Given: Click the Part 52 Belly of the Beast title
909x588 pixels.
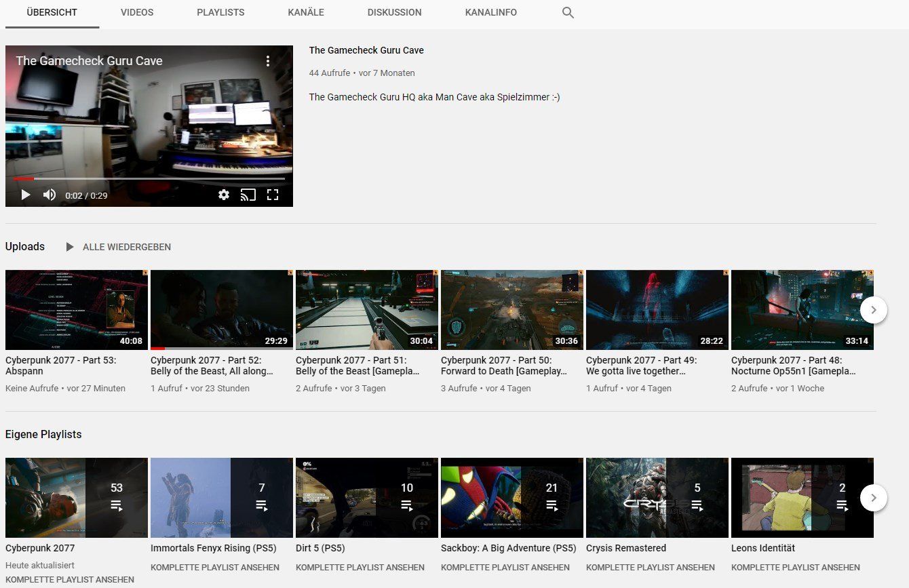Looking at the screenshot, I should click(212, 366).
